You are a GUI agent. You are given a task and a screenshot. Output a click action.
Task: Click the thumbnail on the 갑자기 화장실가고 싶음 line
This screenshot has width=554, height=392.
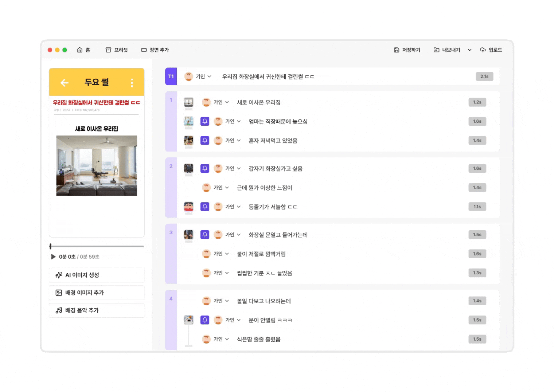click(188, 168)
